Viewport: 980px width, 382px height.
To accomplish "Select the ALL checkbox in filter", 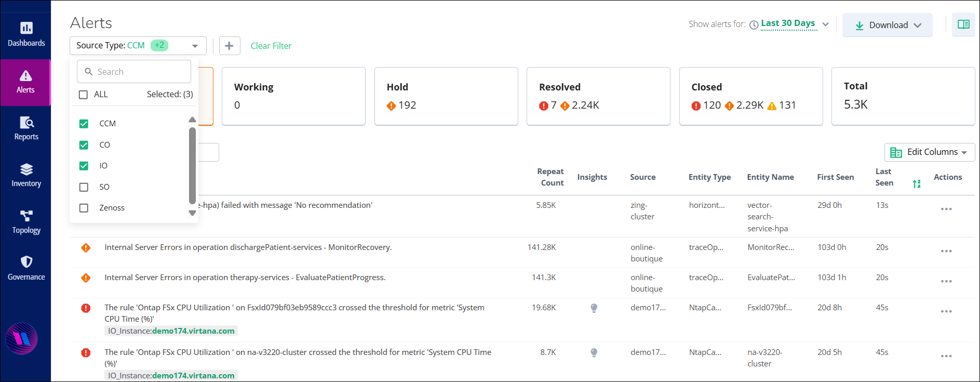I will [83, 95].
